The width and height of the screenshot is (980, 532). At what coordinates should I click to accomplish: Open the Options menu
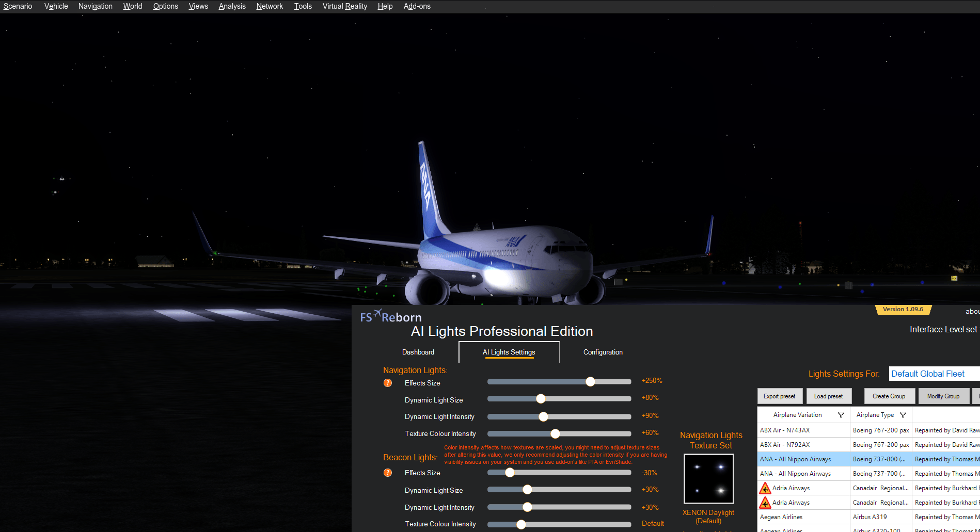click(165, 6)
